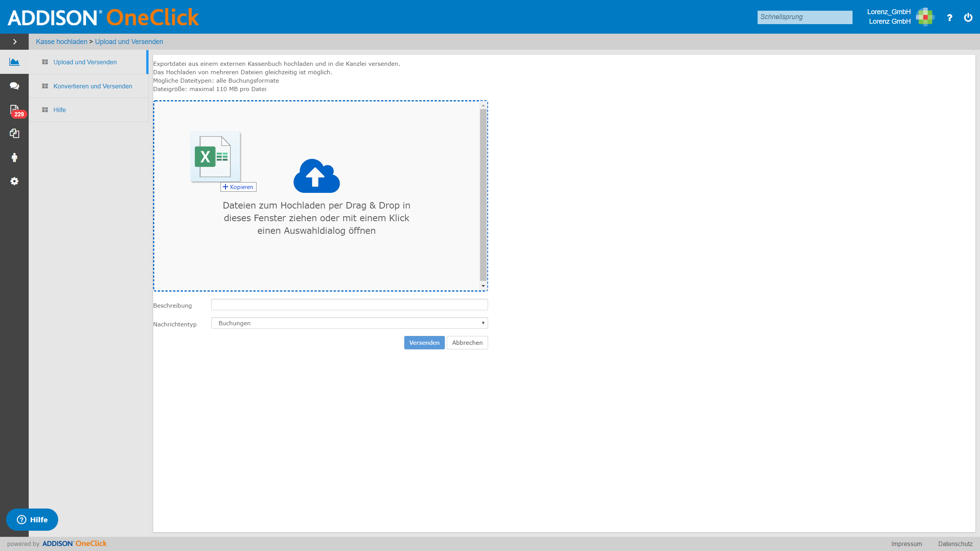Open the copy documents sidebar icon
Screen dimensions: 980x551
(x=14, y=134)
